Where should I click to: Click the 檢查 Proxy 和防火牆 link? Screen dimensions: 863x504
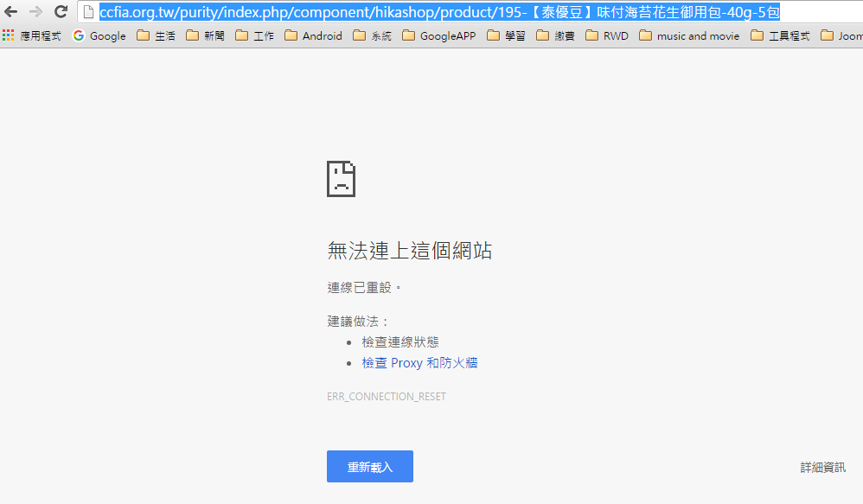[x=419, y=363]
